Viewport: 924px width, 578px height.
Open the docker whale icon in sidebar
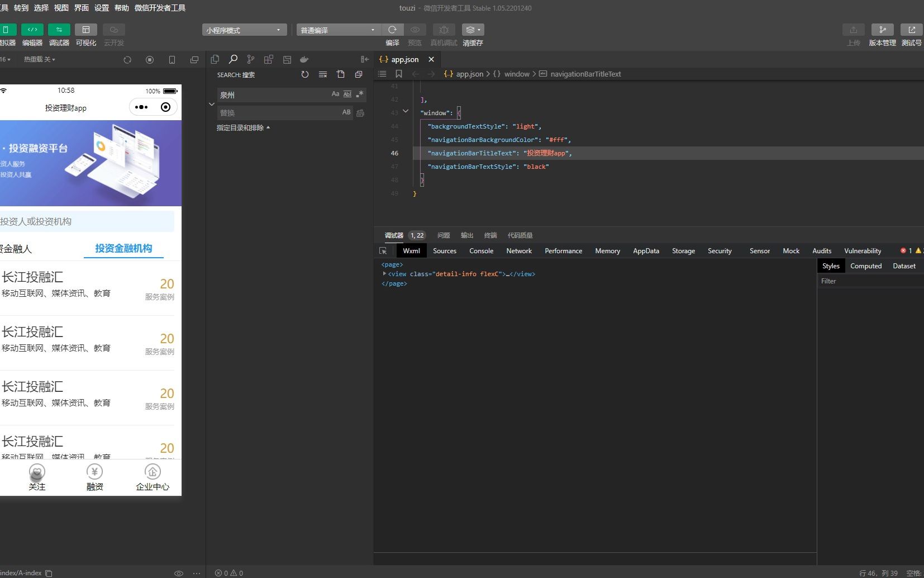[304, 59]
